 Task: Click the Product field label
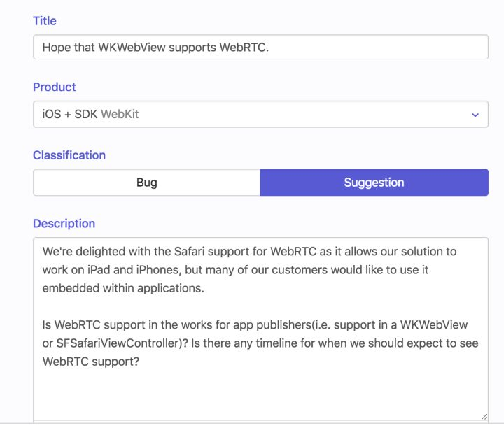click(55, 87)
